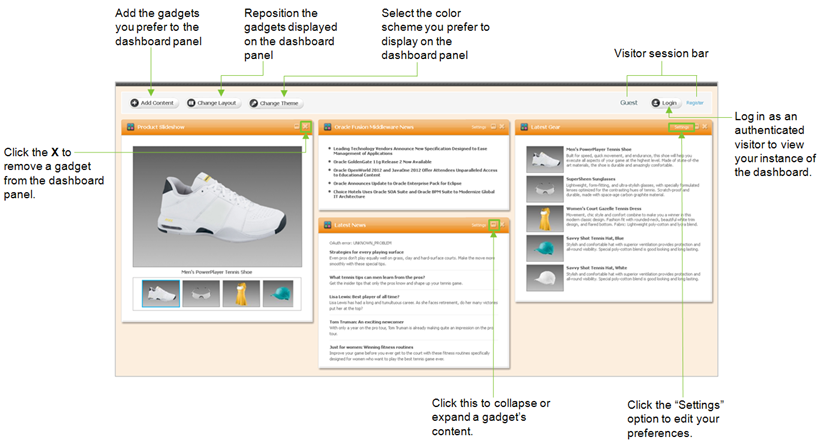
Task: Collapse the Latest News gadget content
Action: [x=493, y=225]
